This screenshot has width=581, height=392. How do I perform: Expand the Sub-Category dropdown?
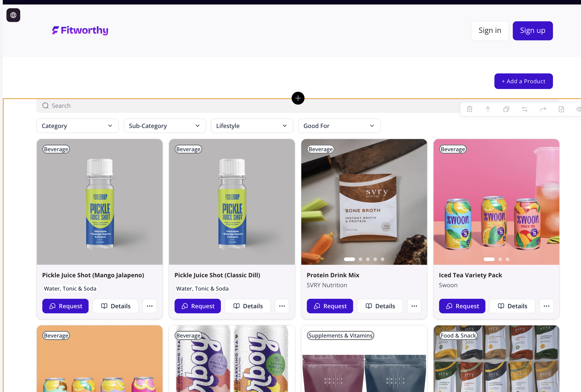[x=165, y=126]
